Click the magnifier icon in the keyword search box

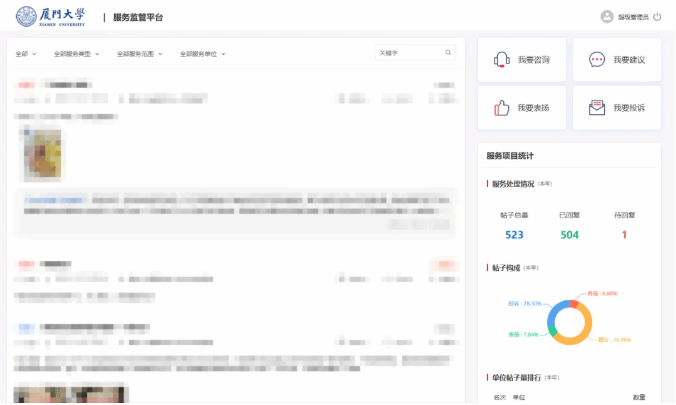click(448, 53)
